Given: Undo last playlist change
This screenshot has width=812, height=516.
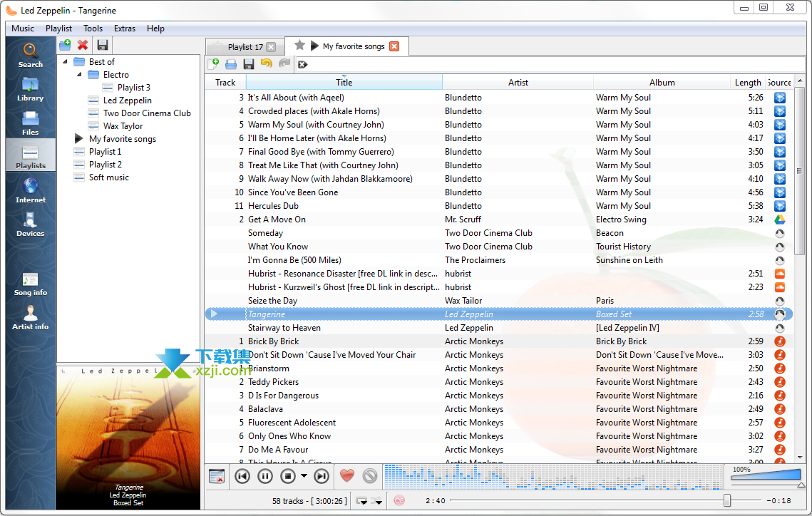Looking at the screenshot, I should (267, 64).
